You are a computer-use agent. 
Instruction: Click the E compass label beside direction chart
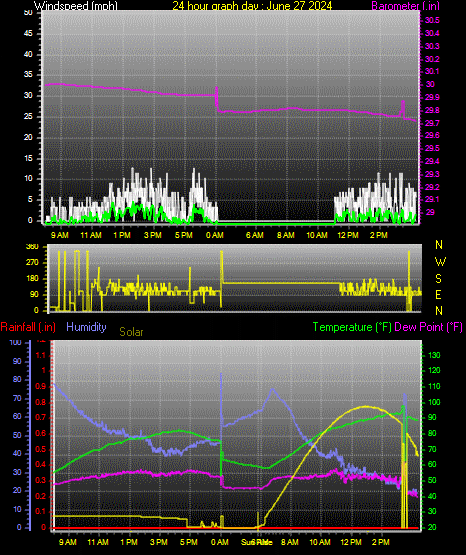click(438, 294)
